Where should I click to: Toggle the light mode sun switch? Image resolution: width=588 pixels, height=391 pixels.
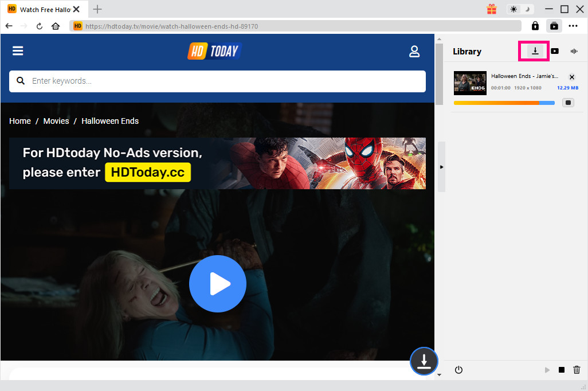513,9
